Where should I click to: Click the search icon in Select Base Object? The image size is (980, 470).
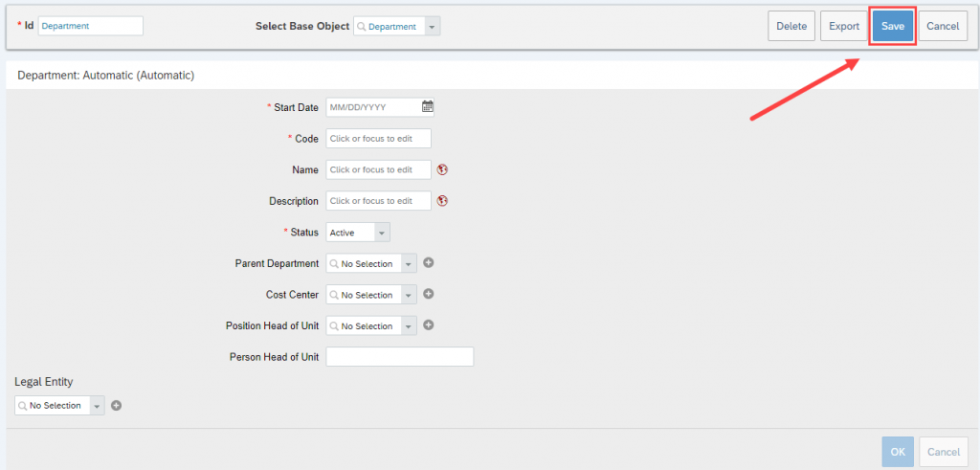(361, 27)
